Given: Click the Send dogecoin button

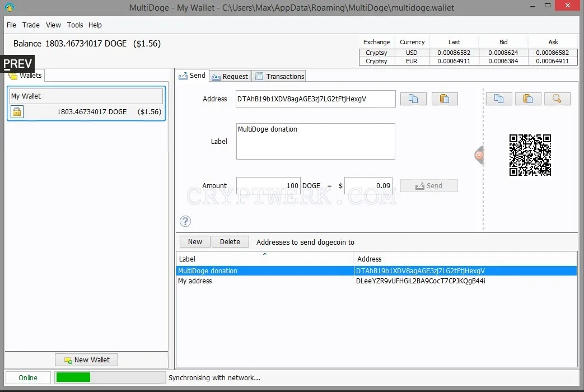Looking at the screenshot, I should [429, 185].
